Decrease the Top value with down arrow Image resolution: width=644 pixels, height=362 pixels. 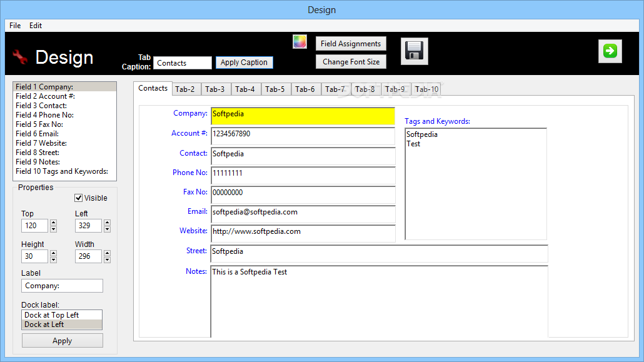coord(53,229)
